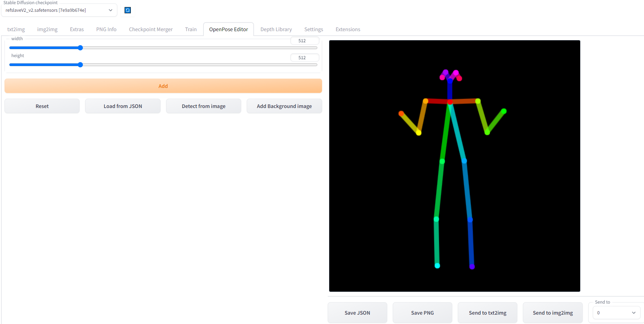Click the Reset button
Image resolution: width=644 pixels, height=324 pixels.
pos(42,106)
